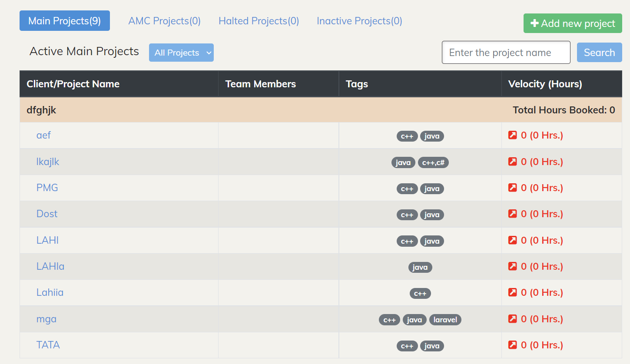630x364 pixels.
Task: Click the red velocity icon on the TATA row
Action: tap(512, 345)
